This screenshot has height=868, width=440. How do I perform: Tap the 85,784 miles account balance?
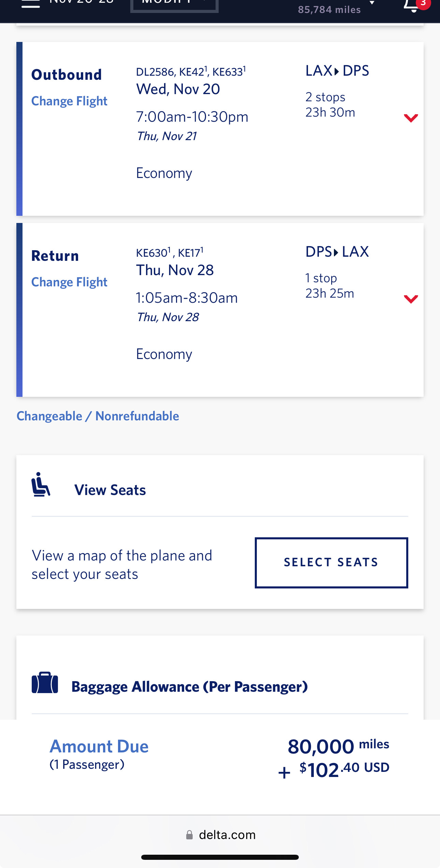point(329,10)
